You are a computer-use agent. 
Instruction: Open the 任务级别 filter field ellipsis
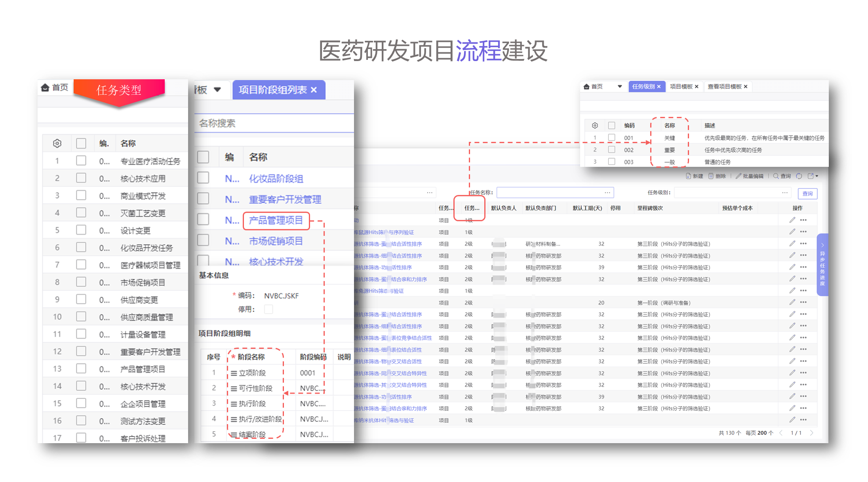[784, 193]
